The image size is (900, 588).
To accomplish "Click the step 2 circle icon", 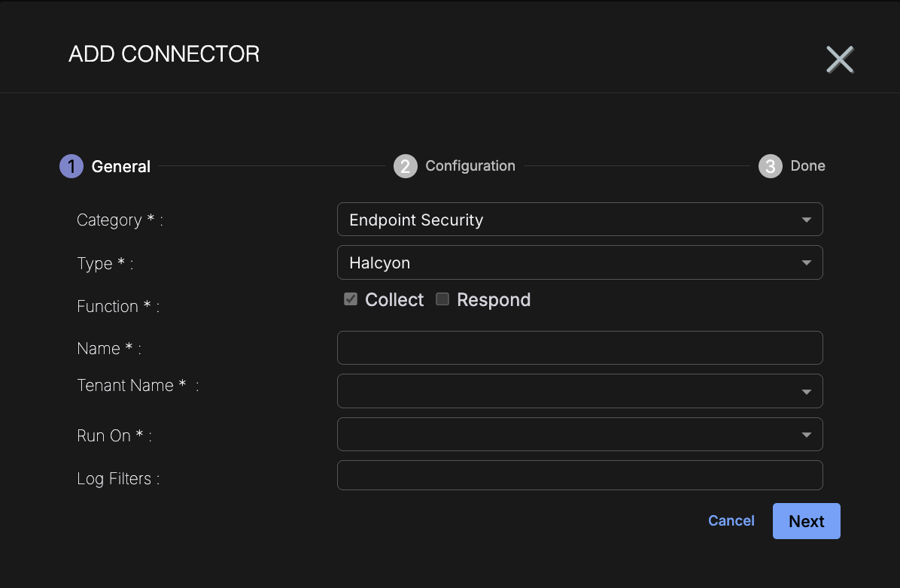I will pyautogui.click(x=405, y=166).
